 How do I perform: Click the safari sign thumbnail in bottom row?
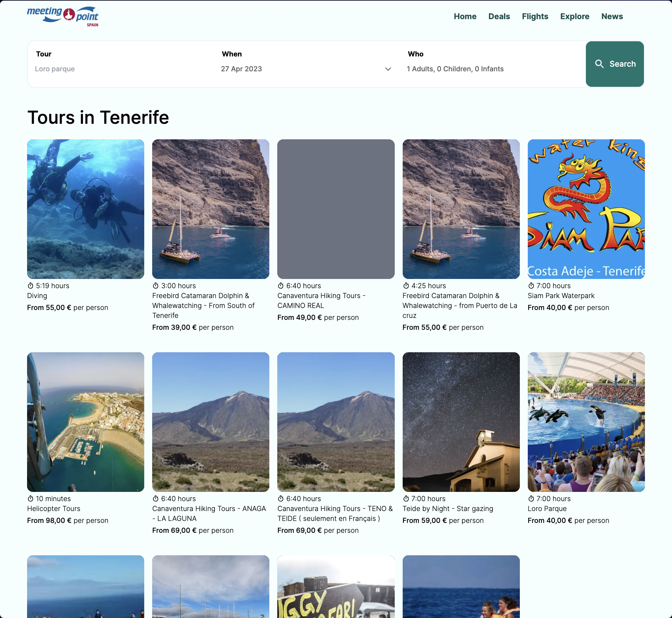point(336,587)
